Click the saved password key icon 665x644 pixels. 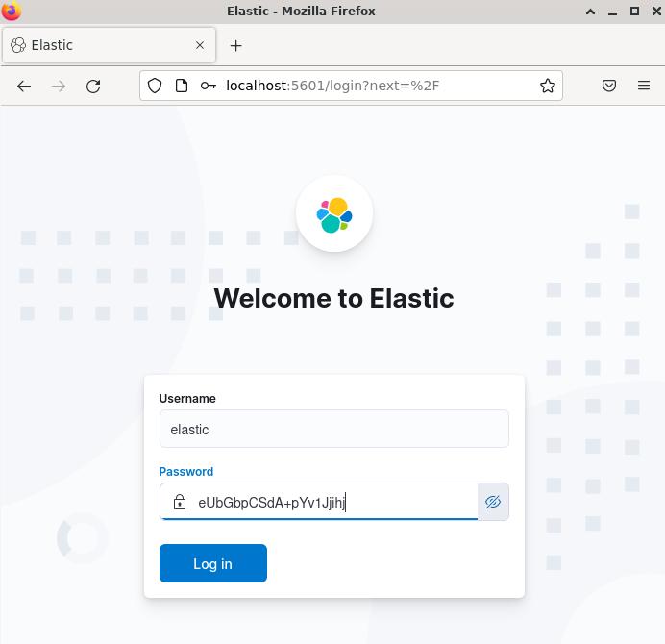click(x=209, y=86)
